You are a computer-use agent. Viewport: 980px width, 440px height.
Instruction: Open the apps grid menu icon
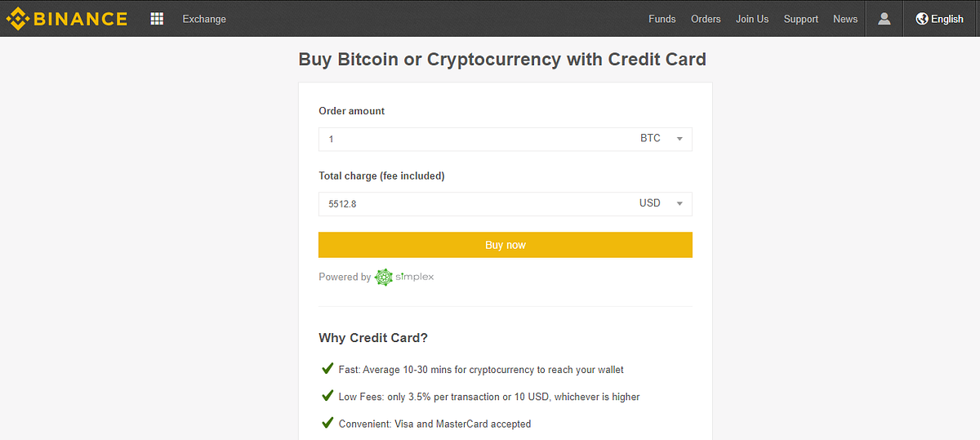click(x=158, y=18)
